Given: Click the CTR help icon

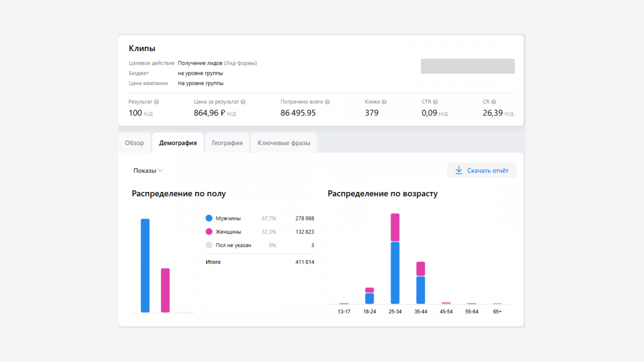Looking at the screenshot, I should tap(436, 102).
